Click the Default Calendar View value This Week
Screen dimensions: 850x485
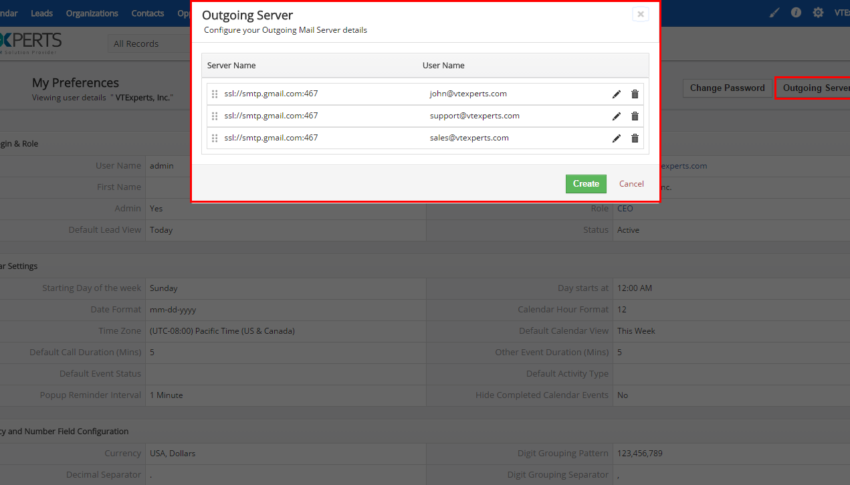pyautogui.click(x=636, y=331)
